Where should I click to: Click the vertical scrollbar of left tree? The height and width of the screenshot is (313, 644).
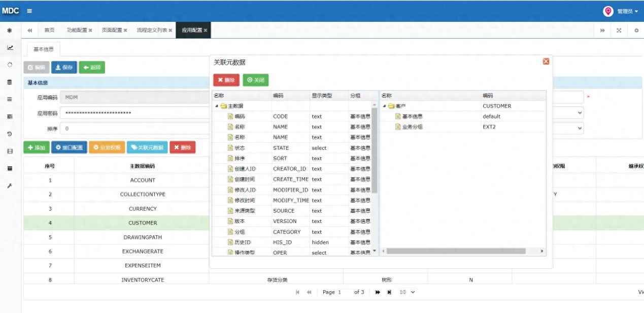[x=375, y=150]
